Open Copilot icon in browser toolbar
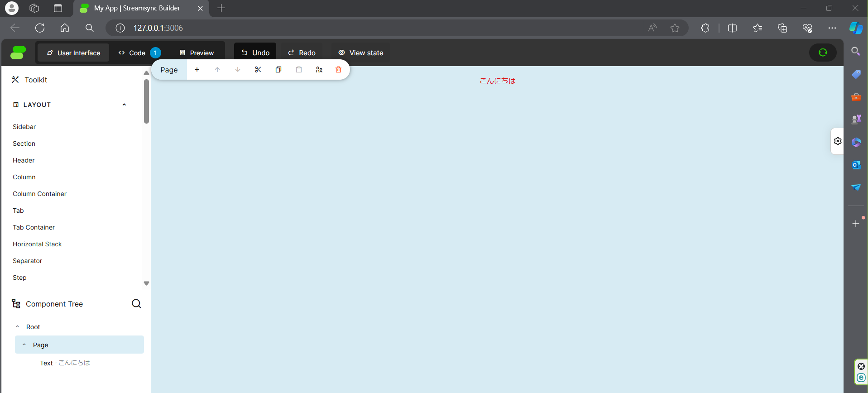This screenshot has height=393, width=868. [856, 28]
